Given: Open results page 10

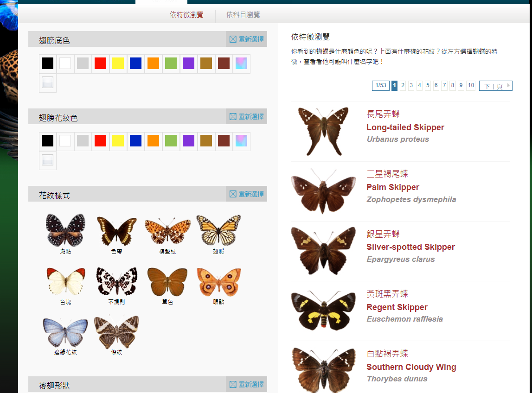Looking at the screenshot, I should pyautogui.click(x=471, y=85).
